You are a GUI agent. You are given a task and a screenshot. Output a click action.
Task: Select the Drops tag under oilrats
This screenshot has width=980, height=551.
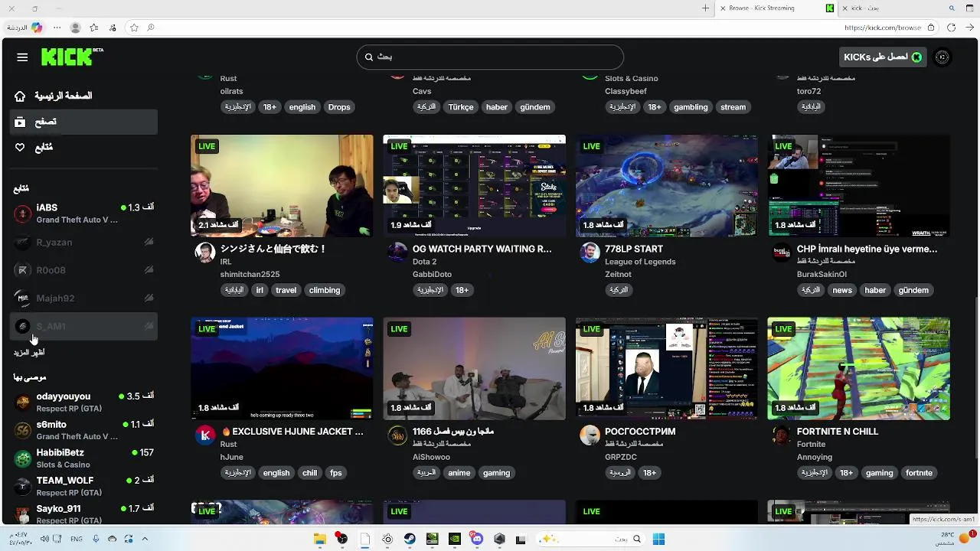click(x=339, y=107)
